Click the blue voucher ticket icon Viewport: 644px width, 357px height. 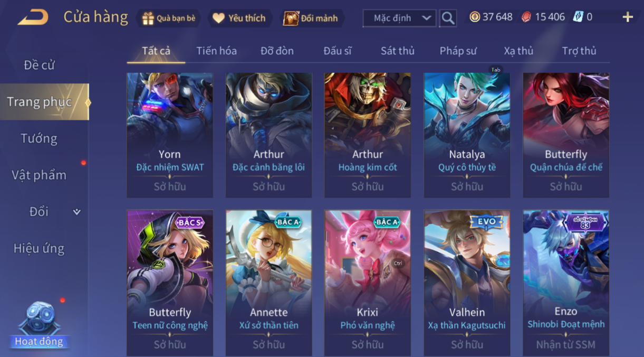(578, 17)
